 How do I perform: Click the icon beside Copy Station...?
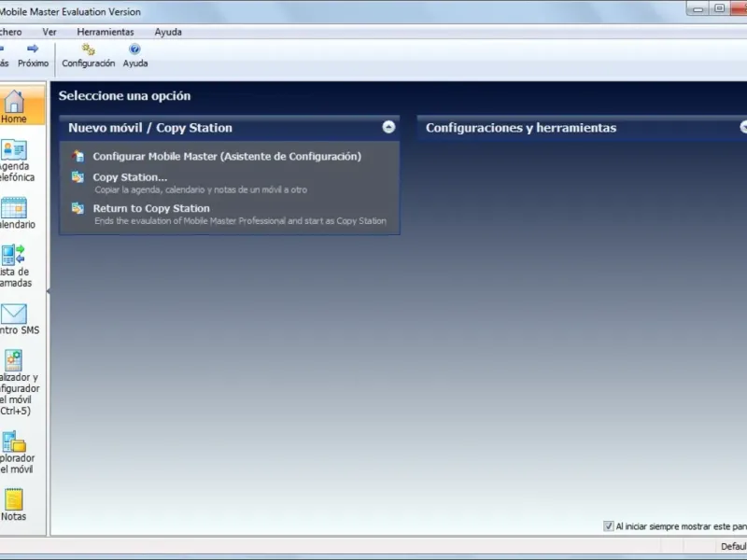coord(78,176)
